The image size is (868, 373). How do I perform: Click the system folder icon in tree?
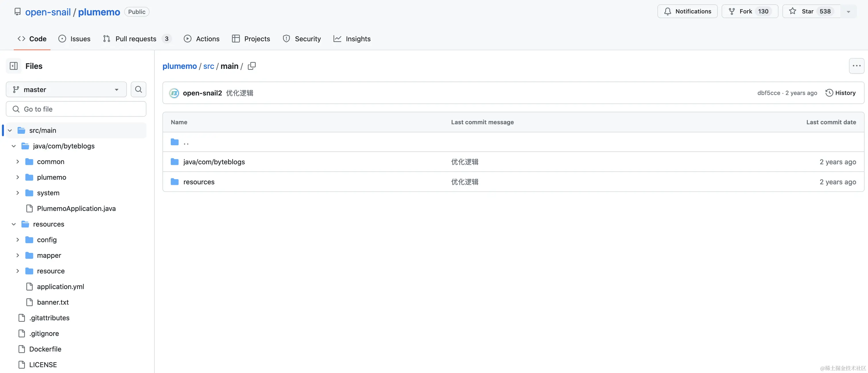tap(29, 193)
